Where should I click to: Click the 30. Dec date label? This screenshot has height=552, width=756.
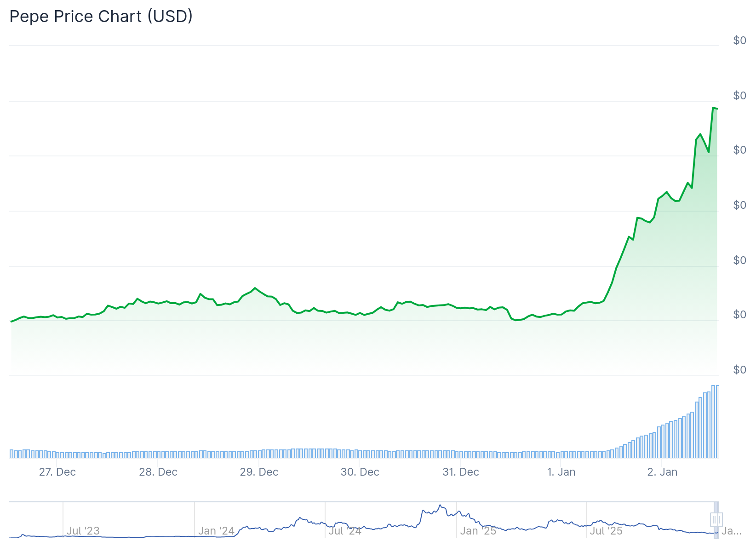click(x=360, y=472)
